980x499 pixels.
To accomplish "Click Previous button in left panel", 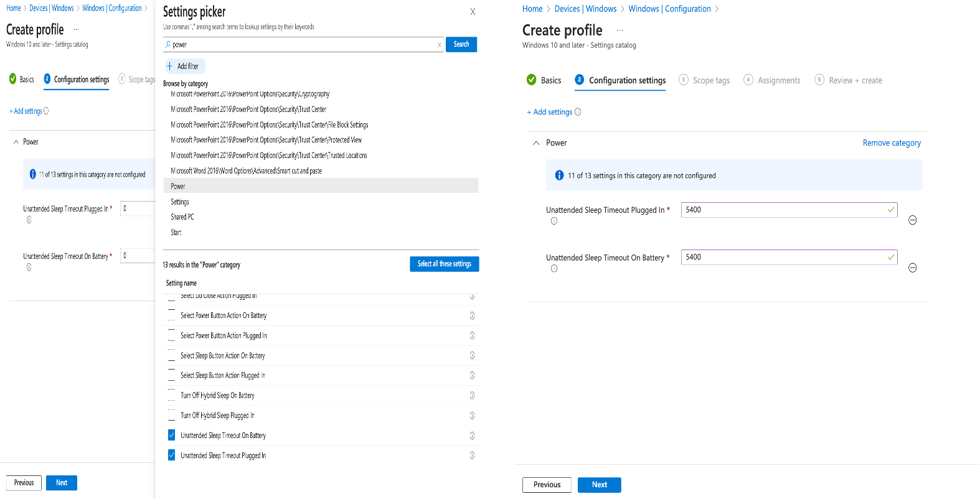I will tap(24, 483).
